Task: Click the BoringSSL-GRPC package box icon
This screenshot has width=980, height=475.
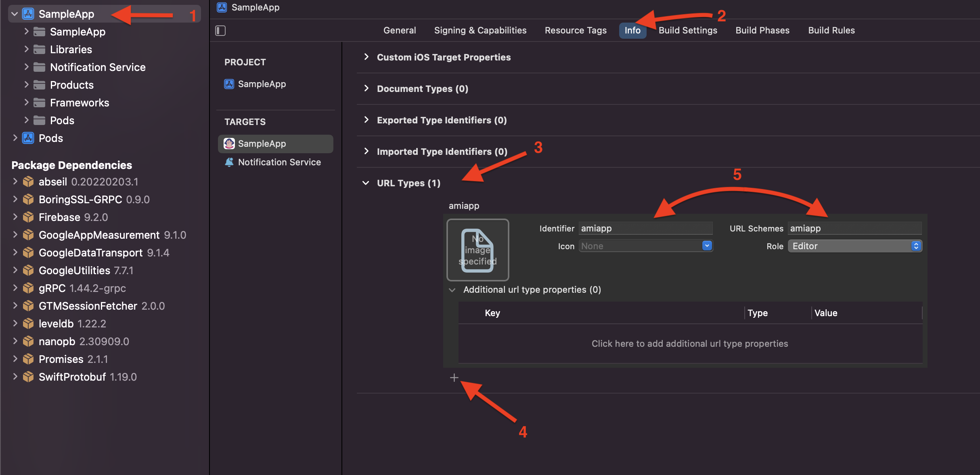Action: (x=28, y=200)
